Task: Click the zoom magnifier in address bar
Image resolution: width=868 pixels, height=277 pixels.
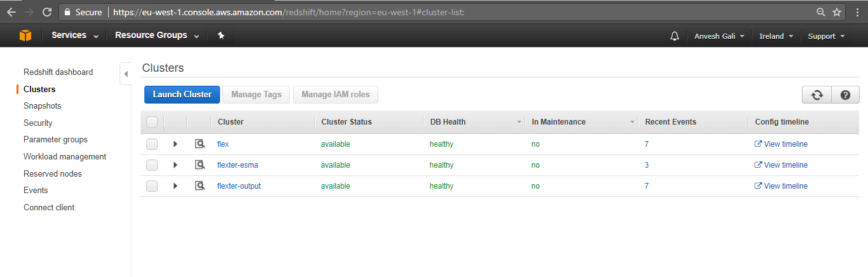Action: [x=821, y=12]
